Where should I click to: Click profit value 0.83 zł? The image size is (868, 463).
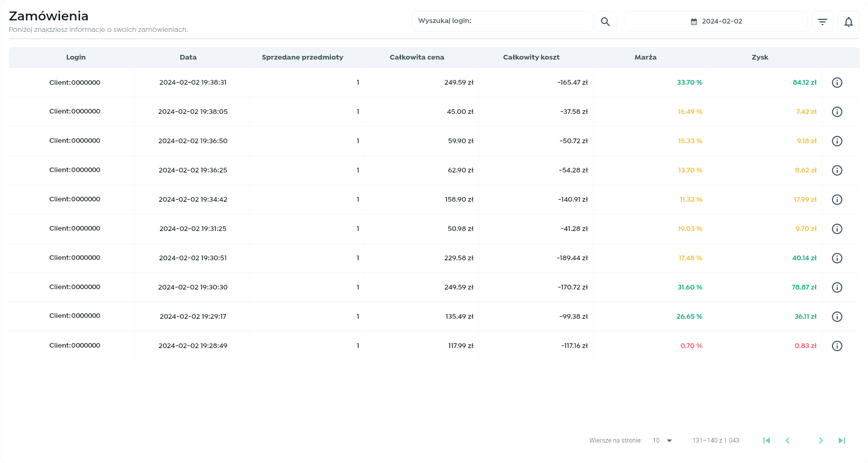tap(806, 346)
